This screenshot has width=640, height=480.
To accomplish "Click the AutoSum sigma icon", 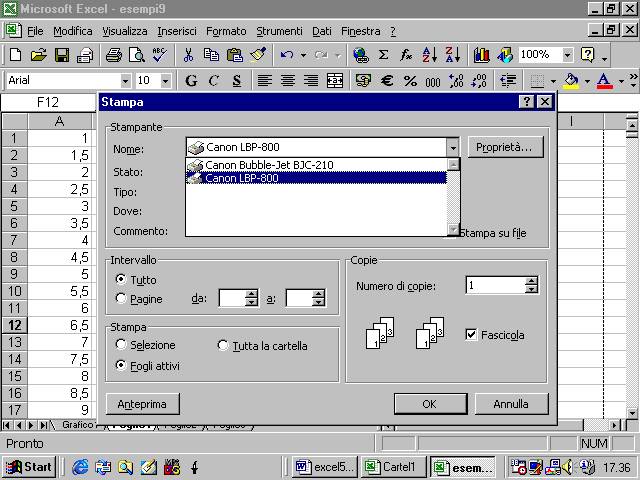I will pos(383,55).
